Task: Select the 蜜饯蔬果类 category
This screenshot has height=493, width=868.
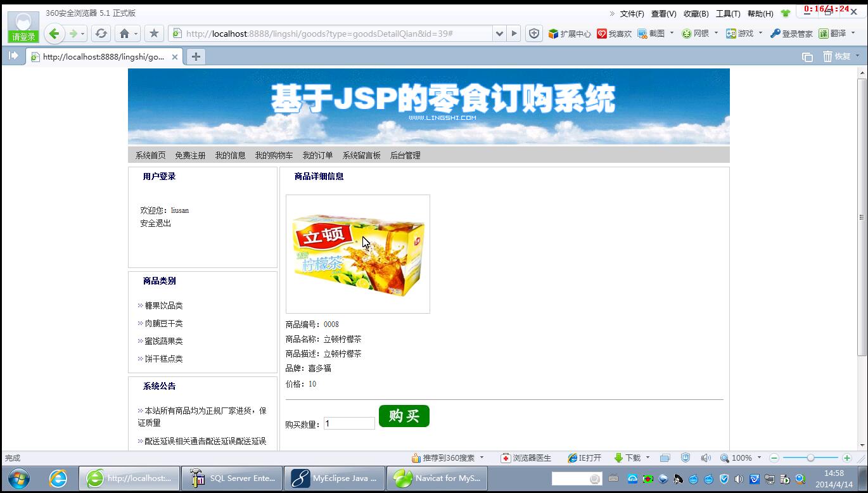Action: (x=163, y=341)
